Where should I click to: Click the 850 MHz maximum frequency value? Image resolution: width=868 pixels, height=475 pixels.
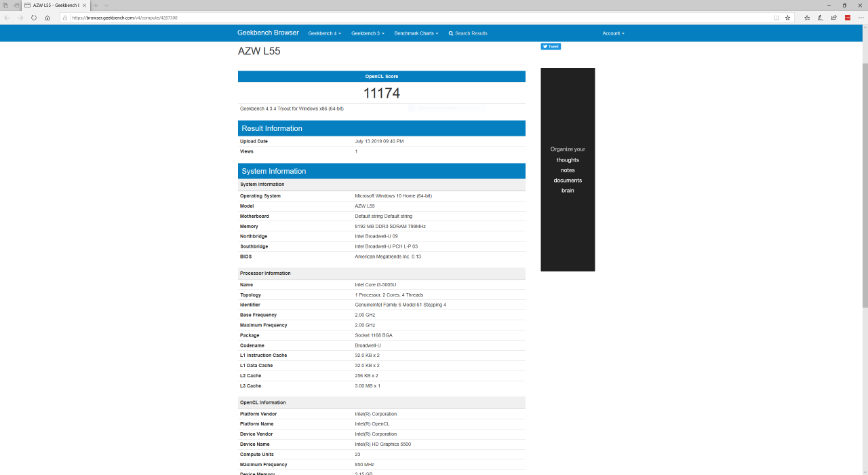[x=364, y=465]
